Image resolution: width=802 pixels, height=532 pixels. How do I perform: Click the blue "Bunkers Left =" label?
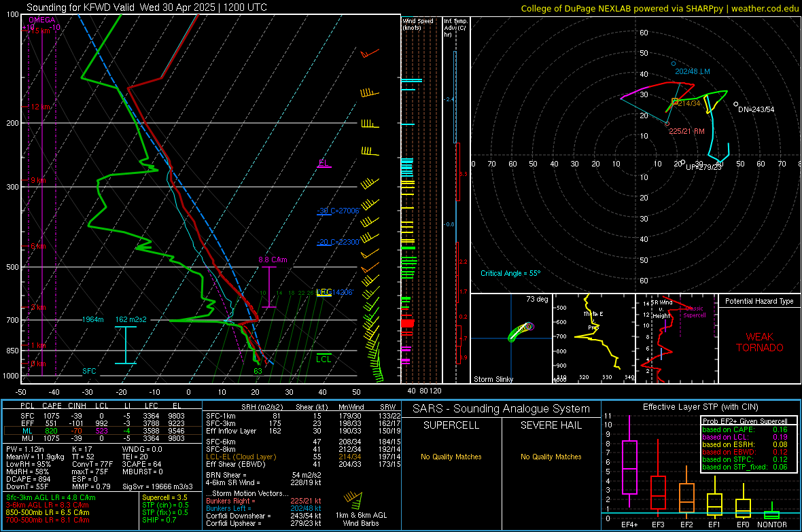(228, 508)
